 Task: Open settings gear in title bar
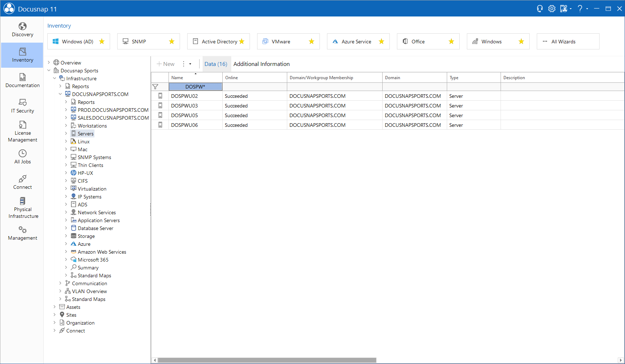click(552, 9)
